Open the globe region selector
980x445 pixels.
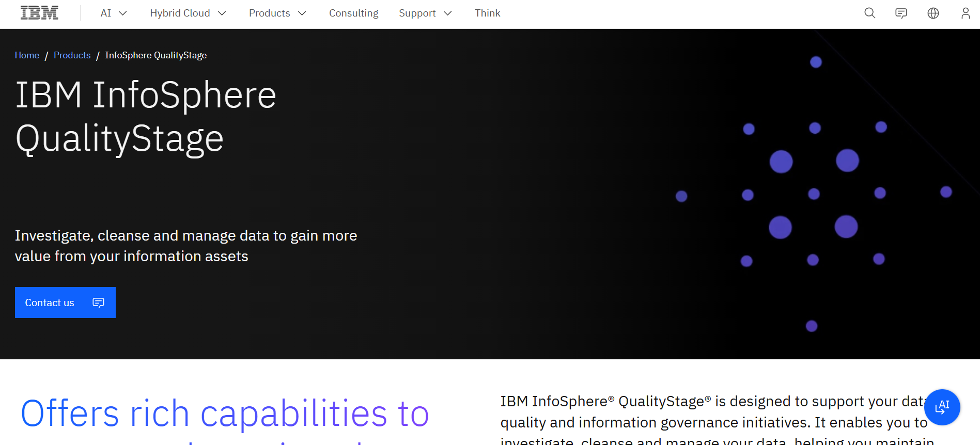coord(933,13)
